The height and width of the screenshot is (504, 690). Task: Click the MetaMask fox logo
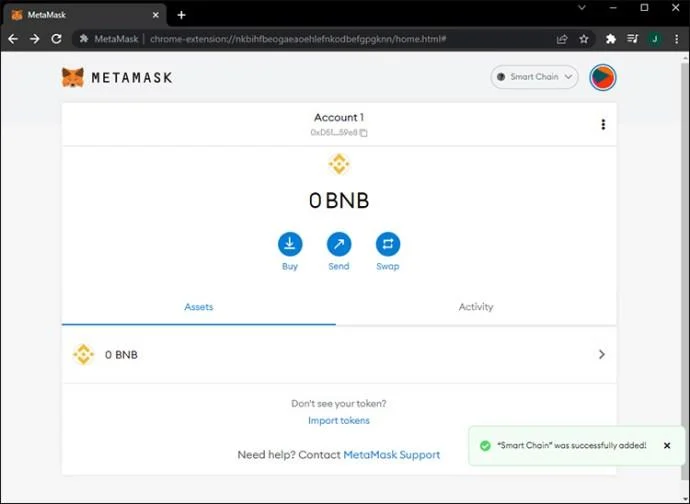click(x=73, y=77)
